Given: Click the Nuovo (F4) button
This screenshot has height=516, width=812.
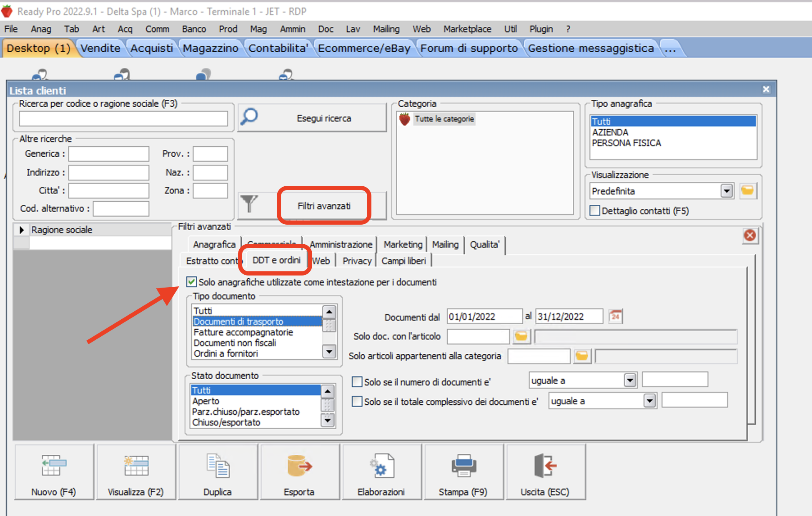Looking at the screenshot, I should (54, 472).
